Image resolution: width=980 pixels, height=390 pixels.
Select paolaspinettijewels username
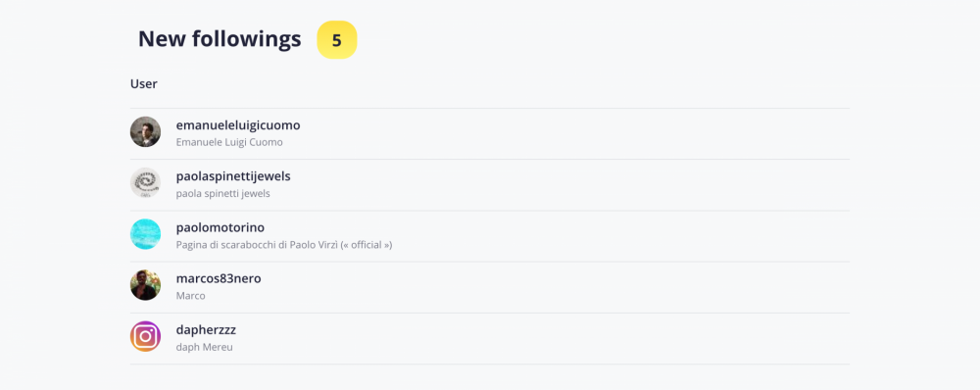pos(233,176)
